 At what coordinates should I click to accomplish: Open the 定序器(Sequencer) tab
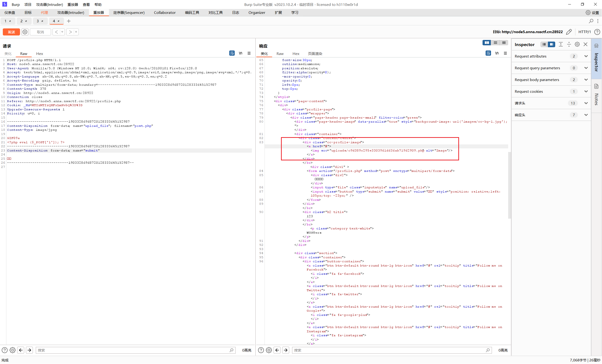pyautogui.click(x=129, y=12)
